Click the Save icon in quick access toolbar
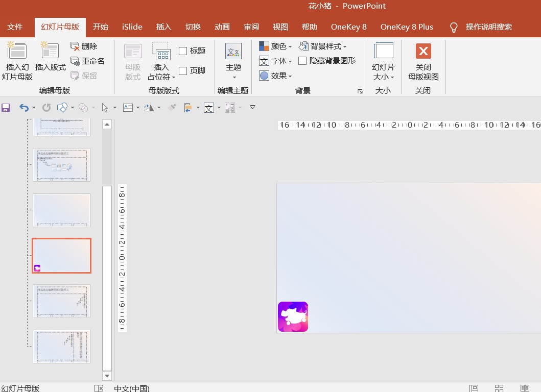The width and height of the screenshot is (541, 392). tap(6, 108)
